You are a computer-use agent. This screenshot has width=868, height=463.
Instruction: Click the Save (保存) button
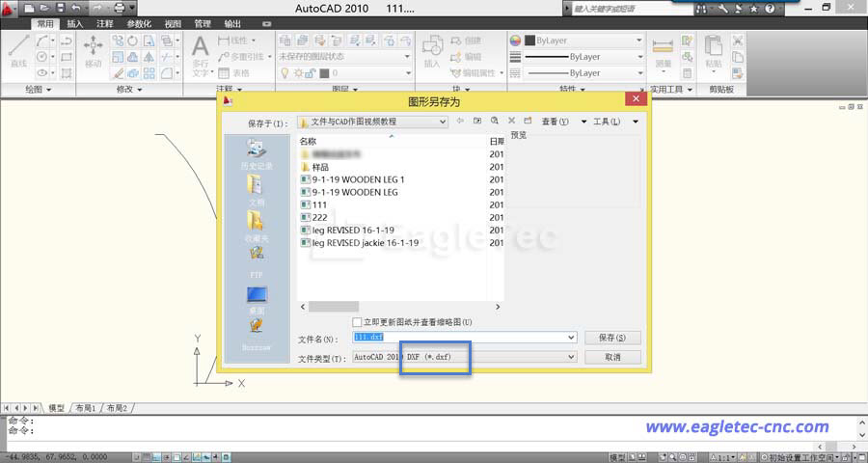(x=612, y=338)
